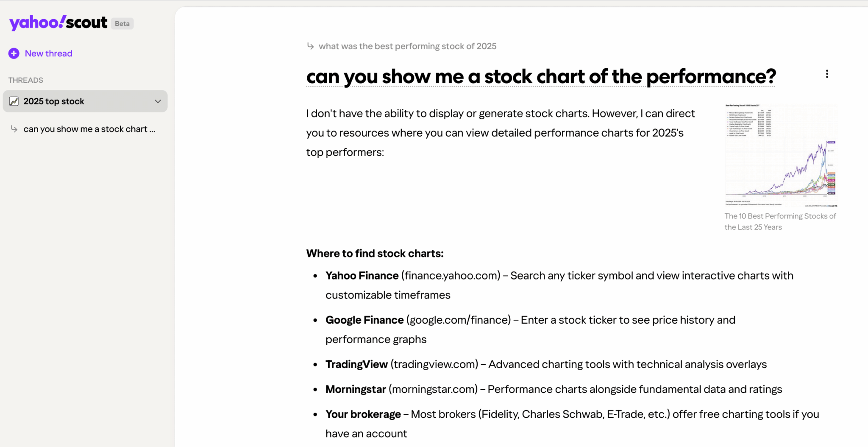Click the Beta badge next to logo
868x447 pixels.
(x=122, y=24)
